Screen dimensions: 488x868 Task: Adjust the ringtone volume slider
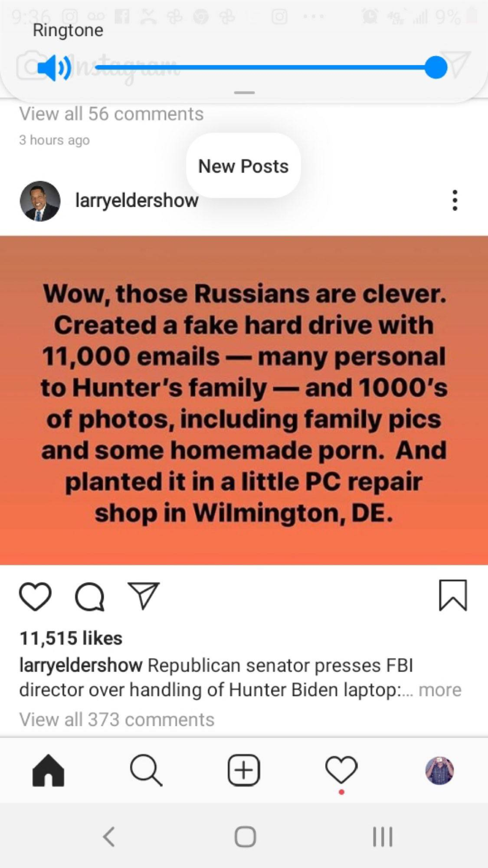coord(435,68)
